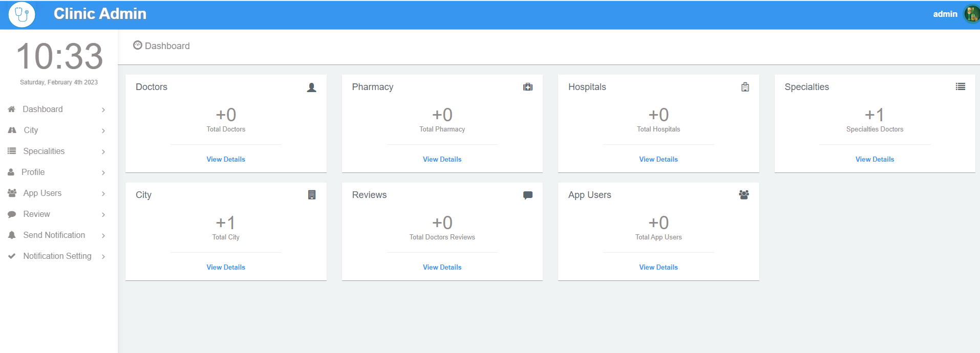980x353 pixels.
Task: Open the admin avatar picture
Action: pos(971,14)
